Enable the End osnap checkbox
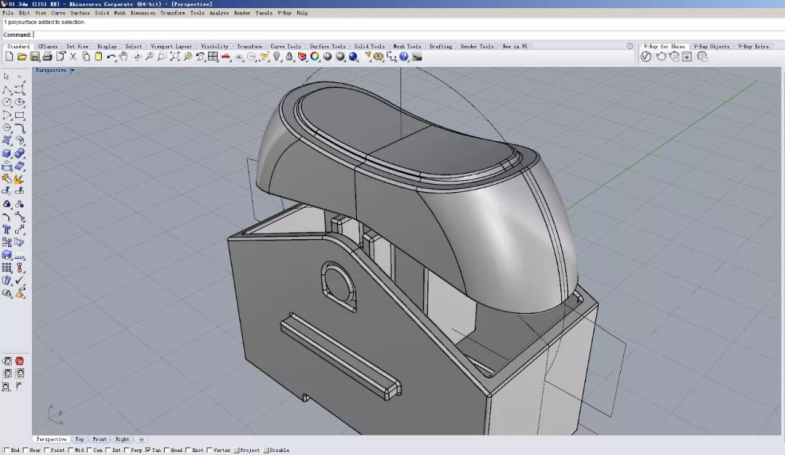This screenshot has height=455, width=785. pos(6,451)
